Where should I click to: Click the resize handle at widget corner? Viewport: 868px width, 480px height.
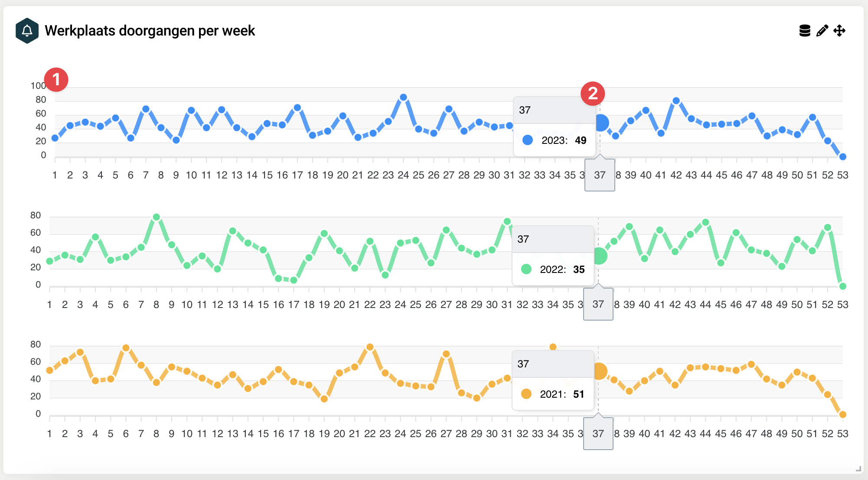pyautogui.click(x=858, y=468)
